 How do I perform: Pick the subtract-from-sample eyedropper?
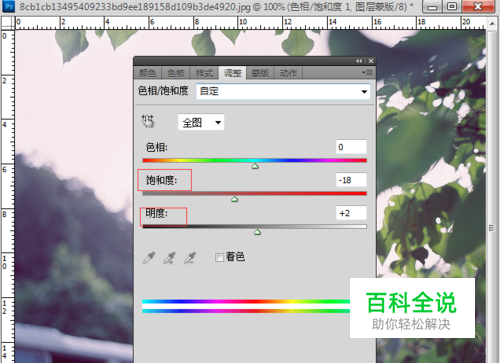point(190,258)
